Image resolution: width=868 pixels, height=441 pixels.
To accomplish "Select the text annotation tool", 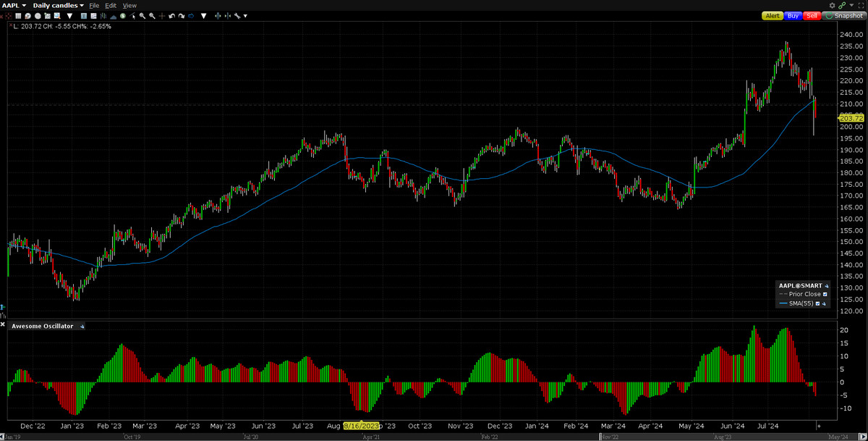I will tap(83, 15).
